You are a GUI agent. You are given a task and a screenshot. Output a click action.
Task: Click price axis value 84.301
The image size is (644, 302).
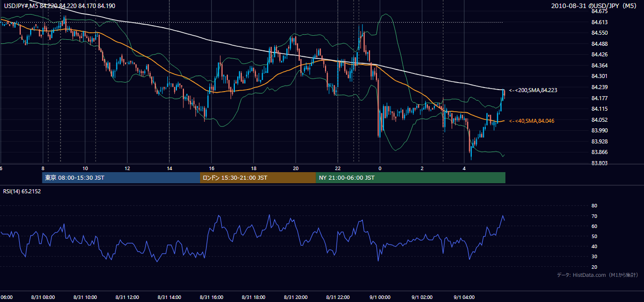pyautogui.click(x=600, y=76)
